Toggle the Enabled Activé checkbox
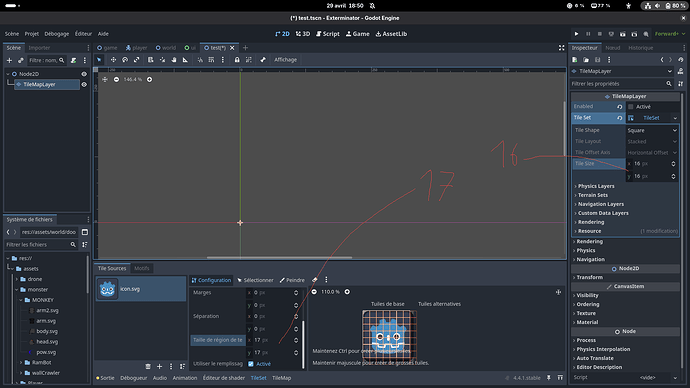Viewport: 690px width, 388px height. 631,106
